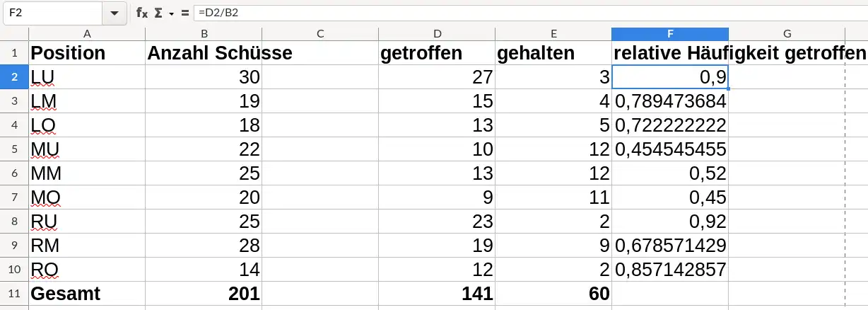Open the Function Wizard (fx) icon
Screen dimensions: 868x310
[142, 13]
